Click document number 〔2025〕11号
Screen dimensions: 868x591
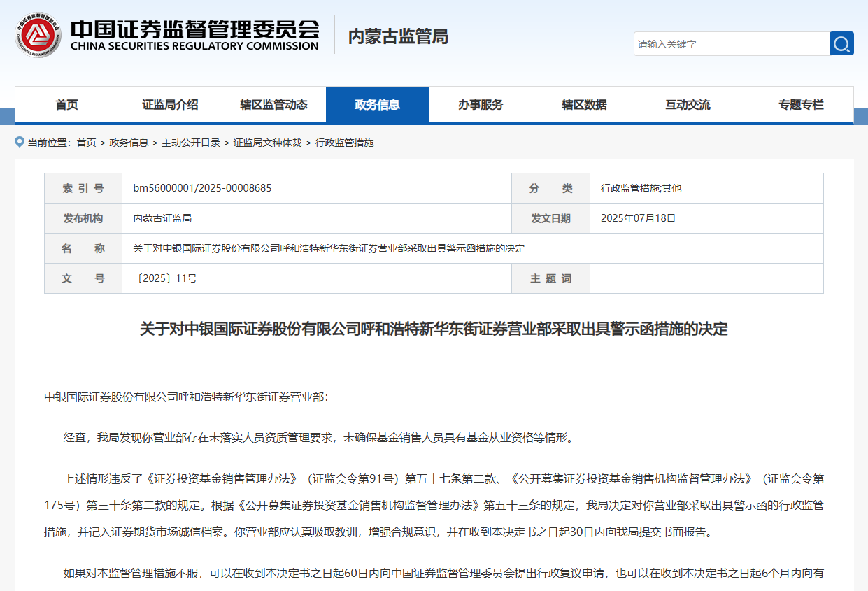[165, 278]
